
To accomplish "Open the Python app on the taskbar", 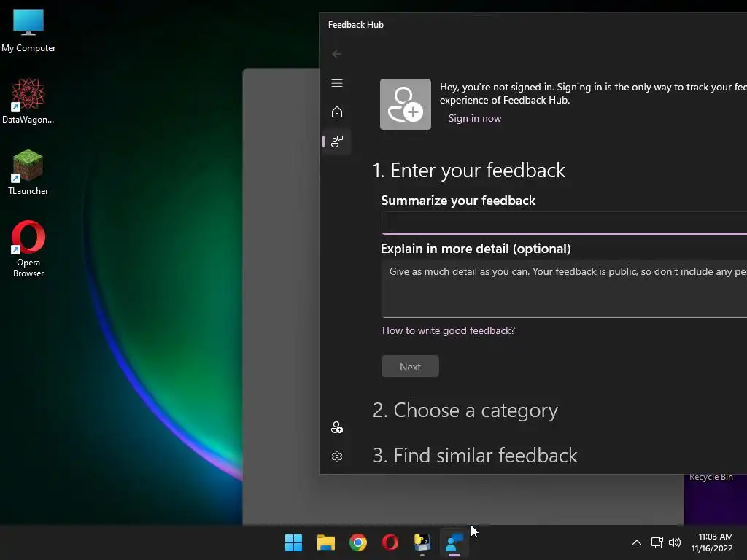I will 422,542.
